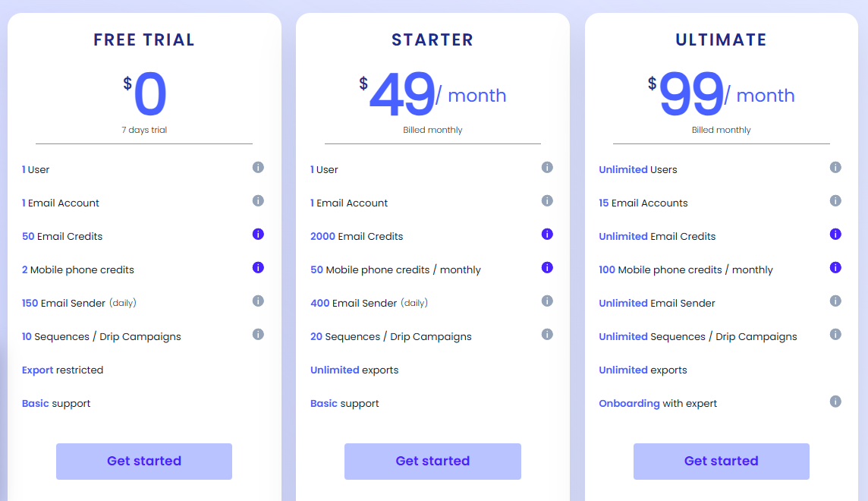The width and height of the screenshot is (868, 501).
Task: Click info icon next to Unlimited Email Credits
Action: (835, 234)
